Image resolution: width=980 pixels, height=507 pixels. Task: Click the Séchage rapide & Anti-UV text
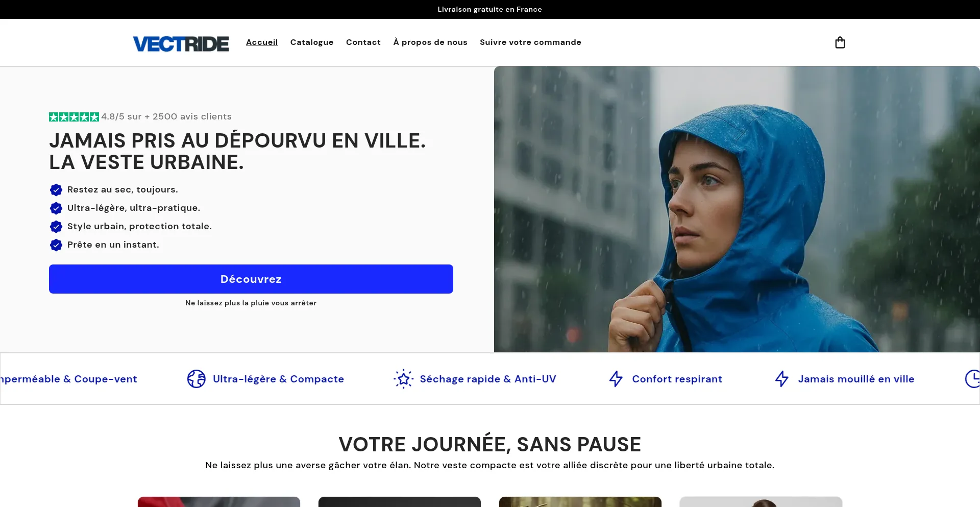point(488,379)
